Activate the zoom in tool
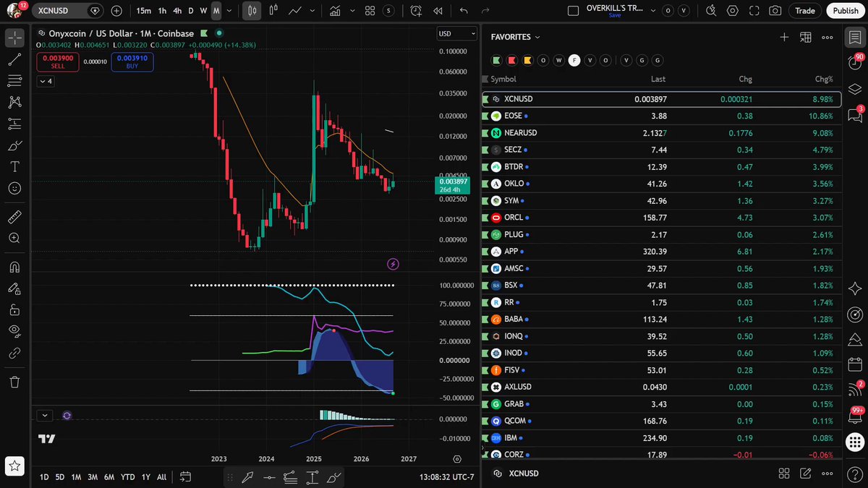Screen dimensions: 868x488 click(14, 238)
